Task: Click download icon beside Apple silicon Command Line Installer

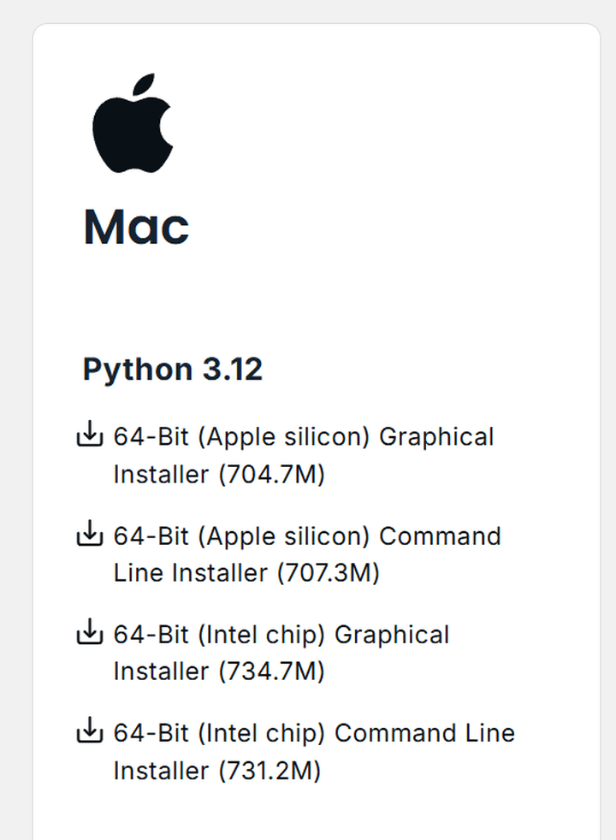Action: click(90, 535)
